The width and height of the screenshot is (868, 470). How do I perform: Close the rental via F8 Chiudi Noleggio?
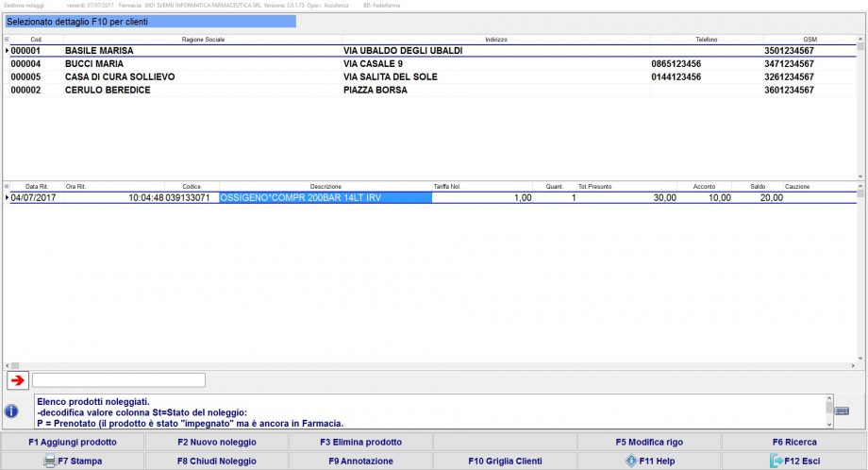(x=216, y=462)
